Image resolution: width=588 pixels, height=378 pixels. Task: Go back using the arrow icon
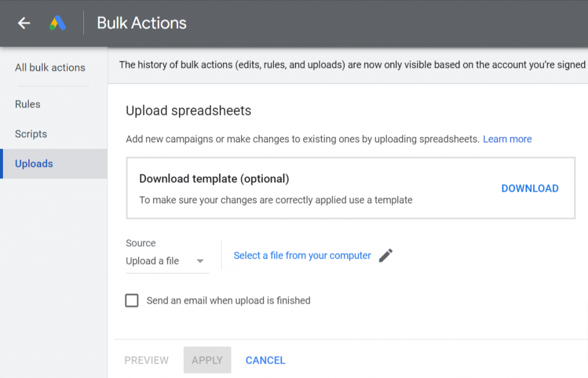pyautogui.click(x=24, y=23)
